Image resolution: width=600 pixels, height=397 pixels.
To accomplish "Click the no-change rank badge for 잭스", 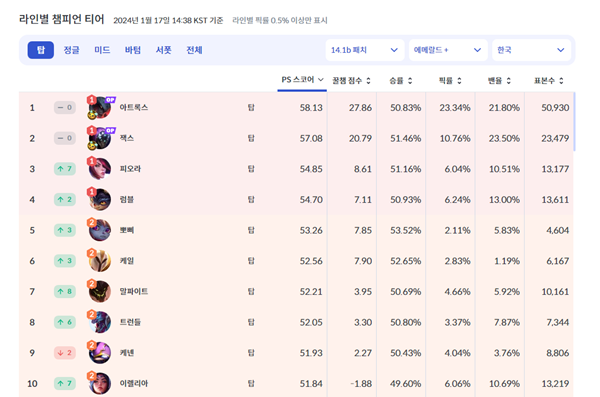I will (x=65, y=138).
